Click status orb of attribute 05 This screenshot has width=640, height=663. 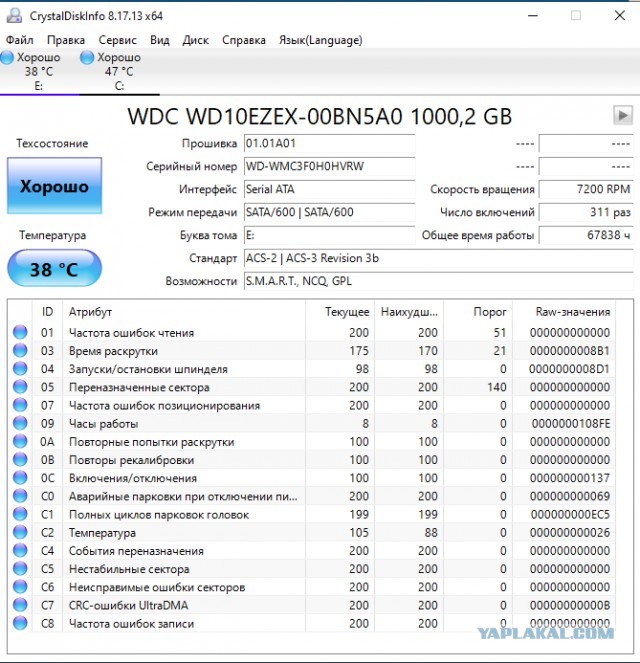[20, 387]
